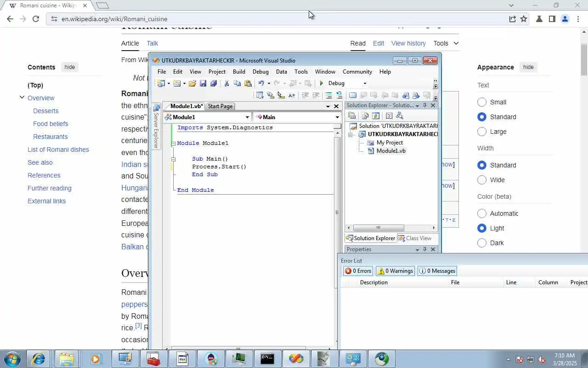Image resolution: width=588 pixels, height=368 pixels.
Task: Click the Chrome address bar URL
Action: tap(114, 19)
